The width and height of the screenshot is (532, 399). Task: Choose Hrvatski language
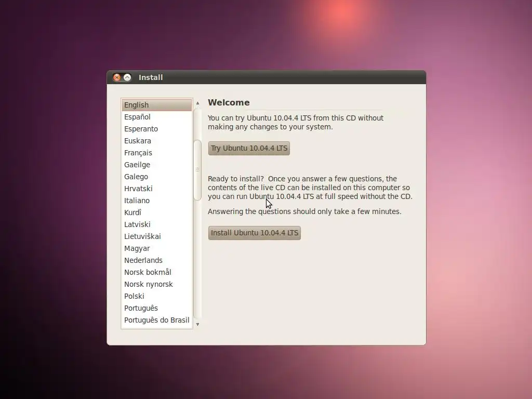click(x=157, y=189)
